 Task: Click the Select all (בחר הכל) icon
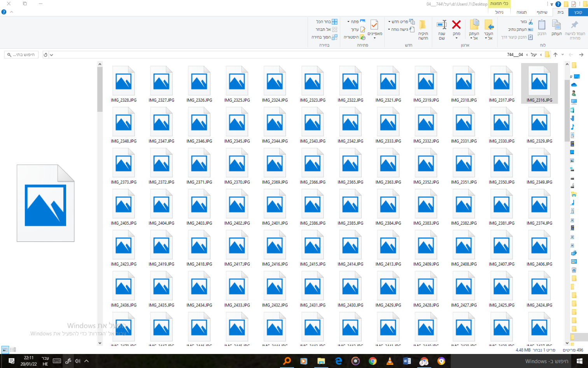(x=334, y=22)
